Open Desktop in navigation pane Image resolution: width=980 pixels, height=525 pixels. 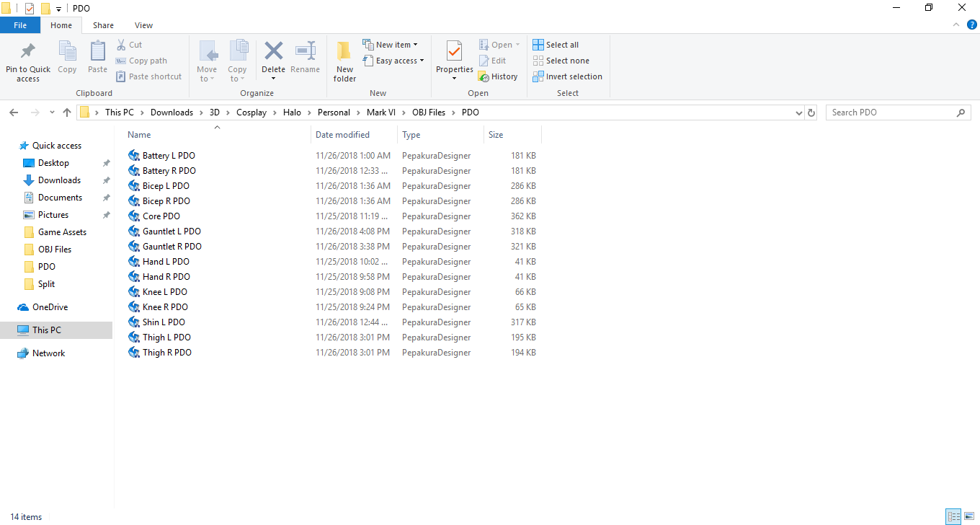[53, 163]
